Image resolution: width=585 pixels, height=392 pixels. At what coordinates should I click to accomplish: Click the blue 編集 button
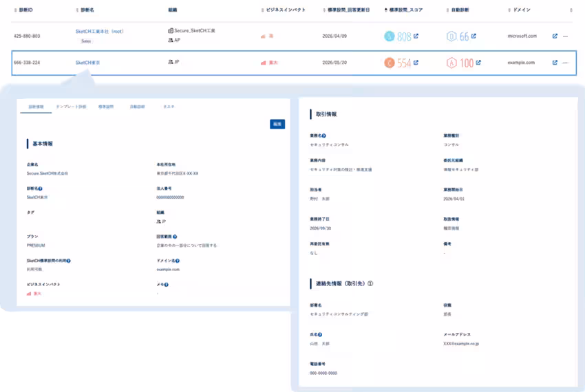coord(277,124)
